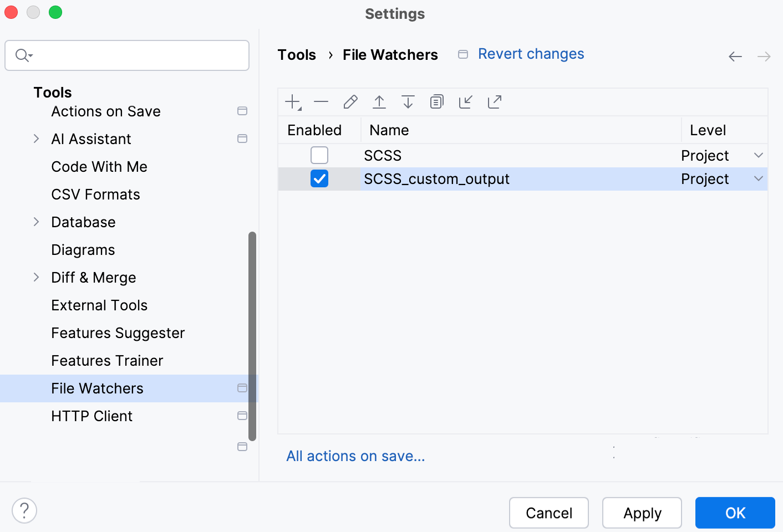783x532 pixels.
Task: Open All actions on save
Action: [355, 456]
